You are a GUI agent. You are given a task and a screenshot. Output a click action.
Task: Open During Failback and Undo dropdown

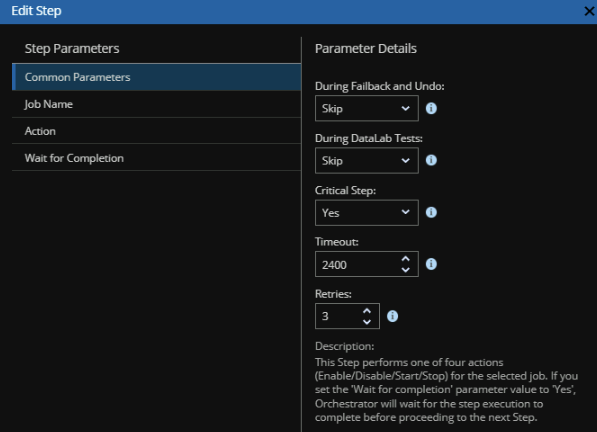pyautogui.click(x=367, y=108)
